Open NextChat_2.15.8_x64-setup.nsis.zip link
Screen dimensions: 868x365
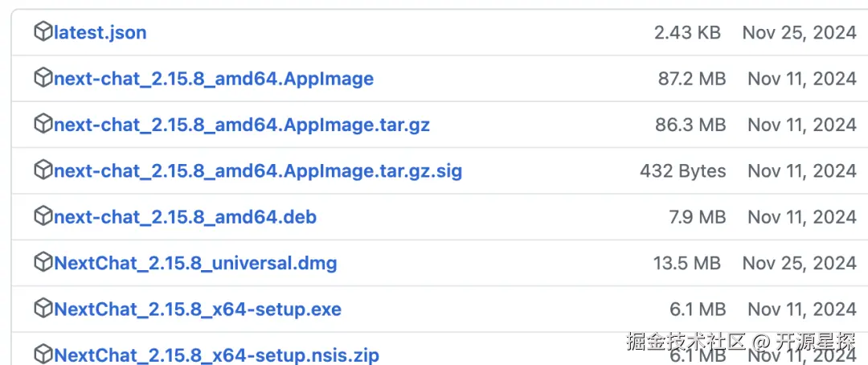(x=216, y=355)
